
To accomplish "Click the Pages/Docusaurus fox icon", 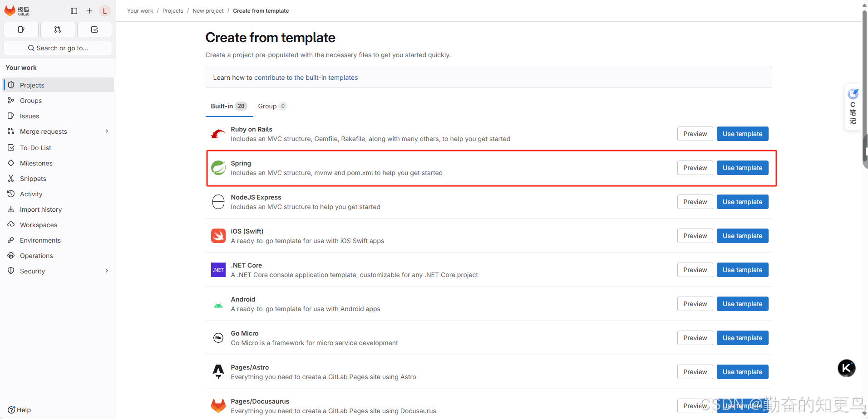I will (x=218, y=406).
